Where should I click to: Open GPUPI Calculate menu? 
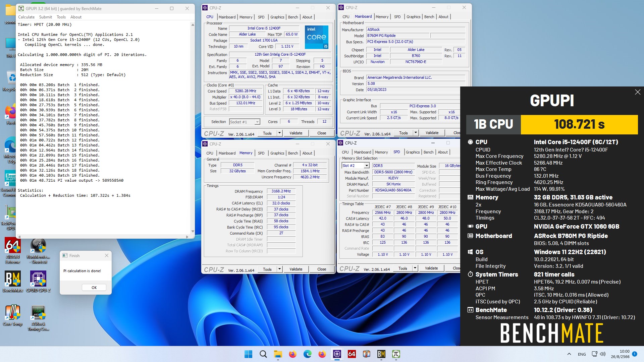pos(26,17)
